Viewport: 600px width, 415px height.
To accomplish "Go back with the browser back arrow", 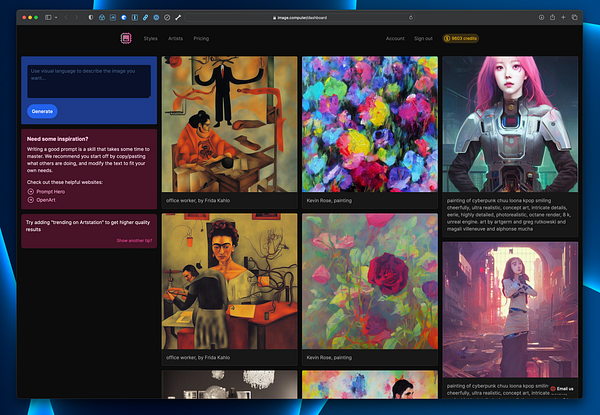I will 66,18.
